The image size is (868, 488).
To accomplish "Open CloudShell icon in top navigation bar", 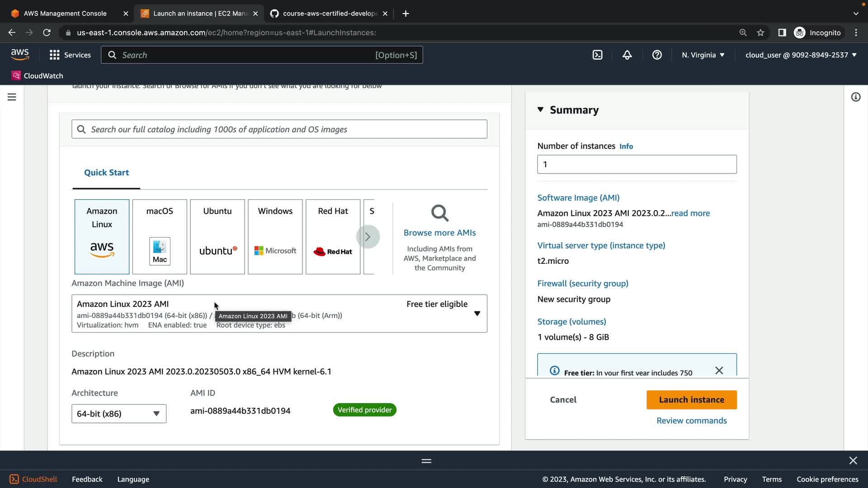I will click(x=597, y=55).
